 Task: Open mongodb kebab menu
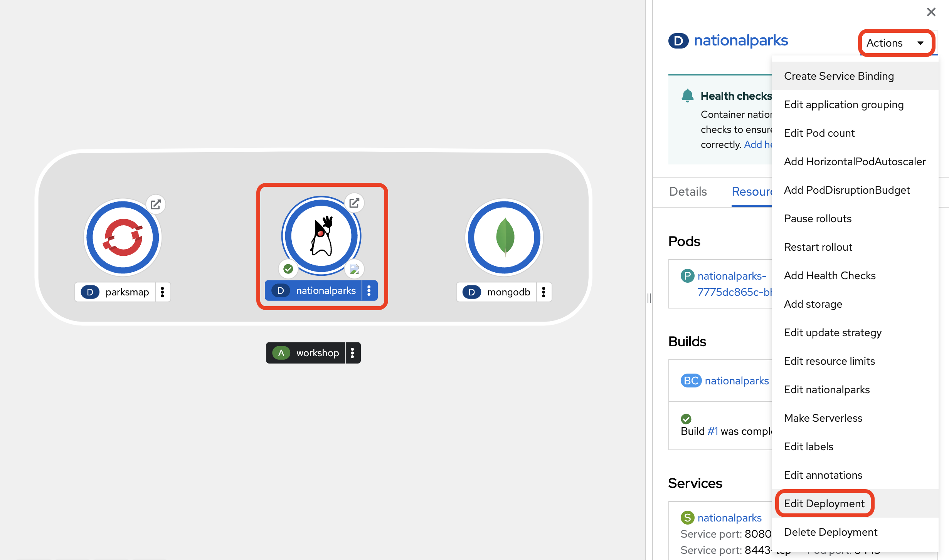543,292
